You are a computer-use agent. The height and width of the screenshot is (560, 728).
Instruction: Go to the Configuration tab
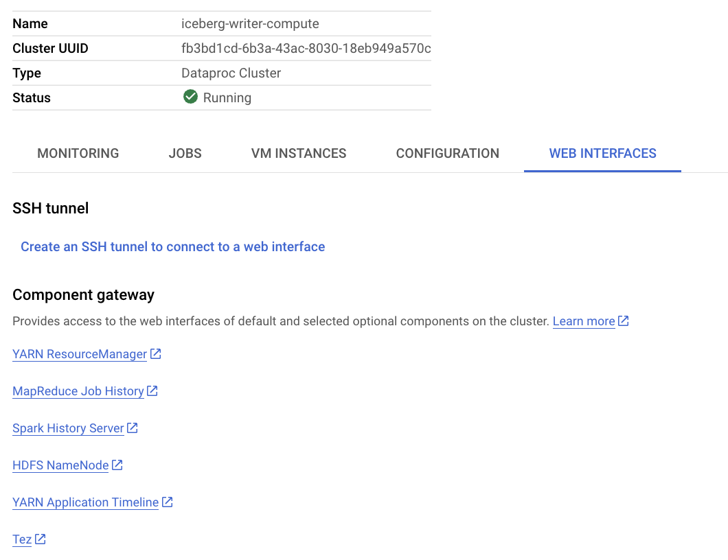(448, 154)
